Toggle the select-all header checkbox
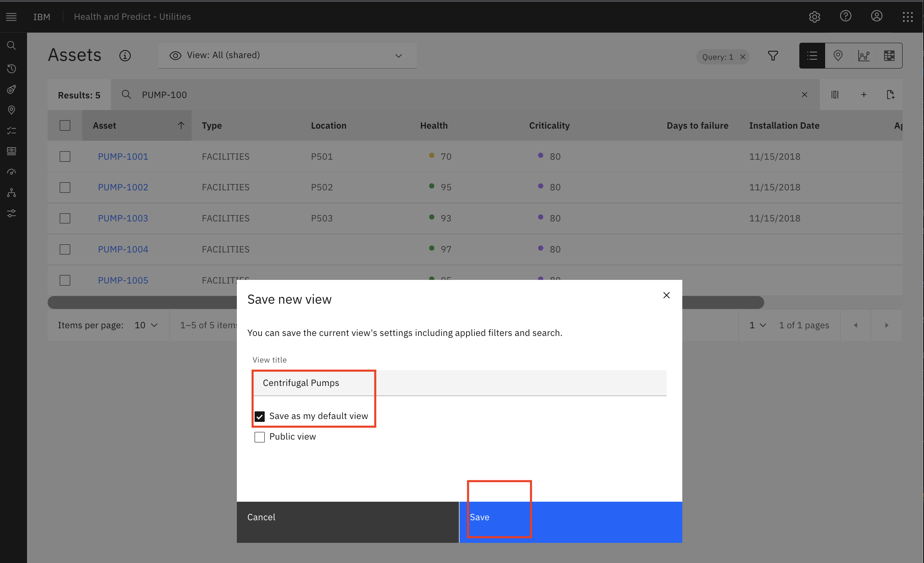The width and height of the screenshot is (924, 563). pos(65,125)
